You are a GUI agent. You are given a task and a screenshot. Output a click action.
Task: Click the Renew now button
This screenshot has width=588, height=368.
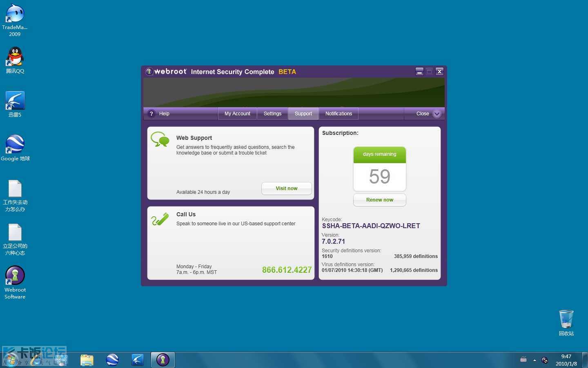pyautogui.click(x=379, y=200)
